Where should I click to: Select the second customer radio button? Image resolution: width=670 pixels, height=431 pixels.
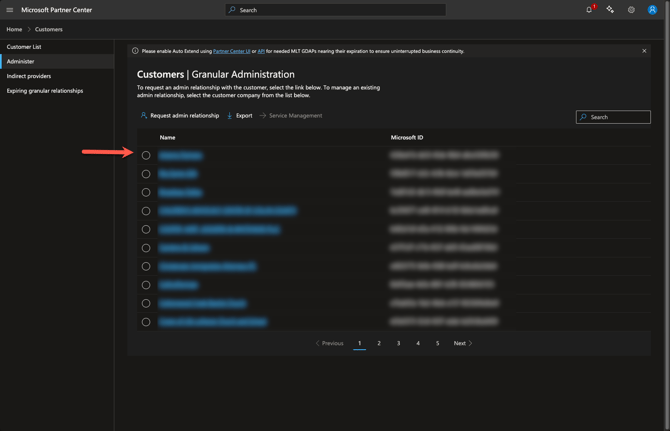click(x=146, y=174)
